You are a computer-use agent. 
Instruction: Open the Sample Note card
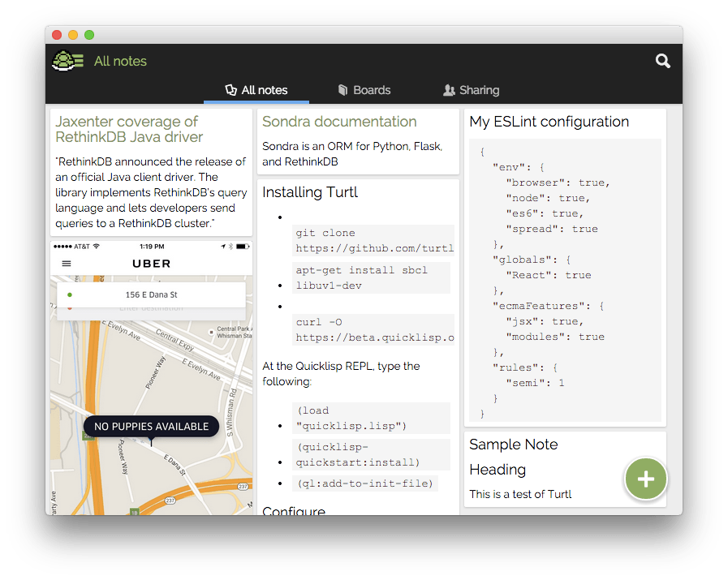tap(514, 445)
